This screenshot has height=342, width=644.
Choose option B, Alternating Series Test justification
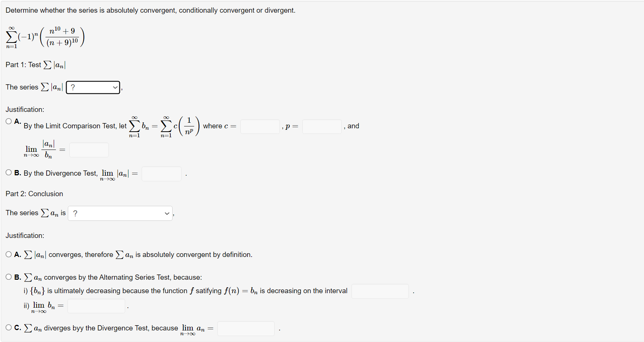coord(8,277)
